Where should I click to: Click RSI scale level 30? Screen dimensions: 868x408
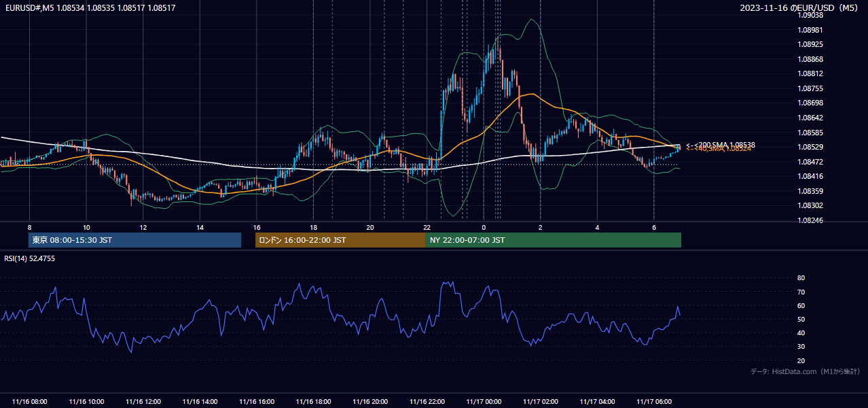(801, 347)
